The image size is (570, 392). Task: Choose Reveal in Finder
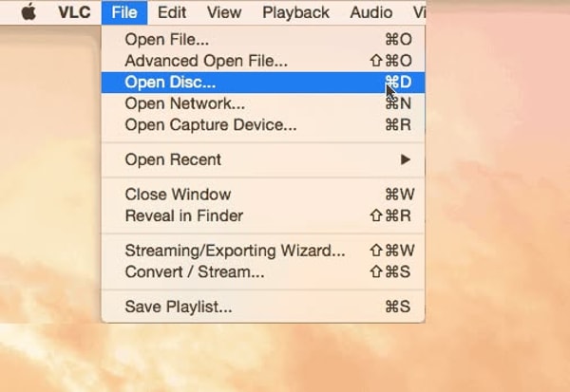click(x=263, y=215)
